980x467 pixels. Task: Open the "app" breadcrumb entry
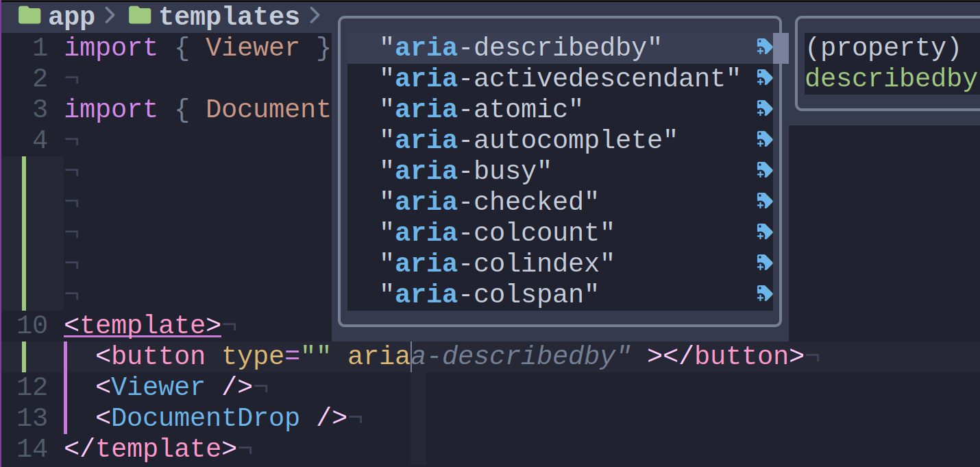(69, 15)
